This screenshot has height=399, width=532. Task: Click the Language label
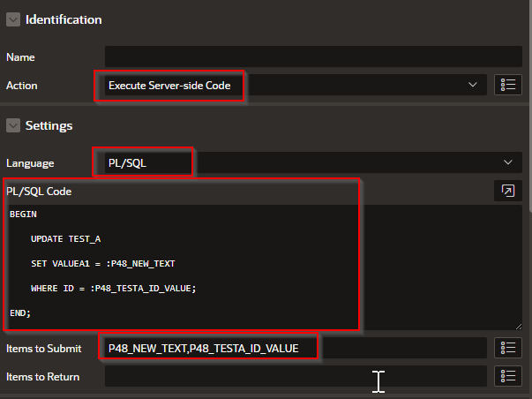tap(30, 163)
